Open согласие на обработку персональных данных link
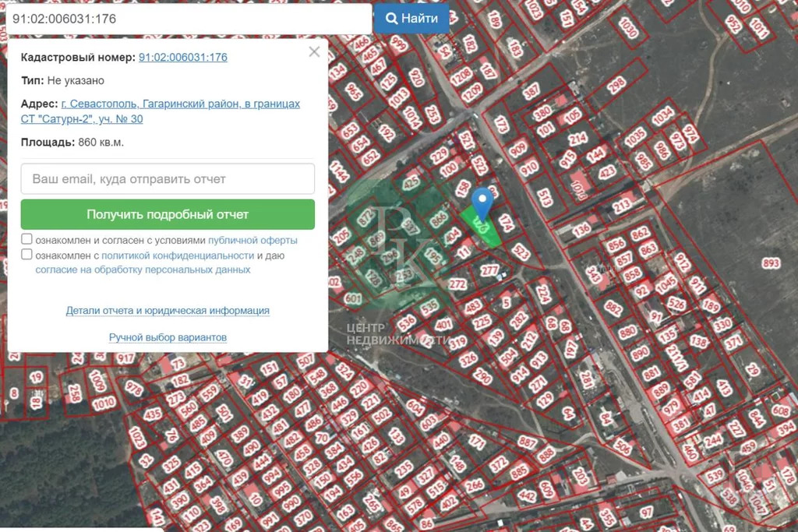The height and width of the screenshot is (532, 798). pos(143,270)
